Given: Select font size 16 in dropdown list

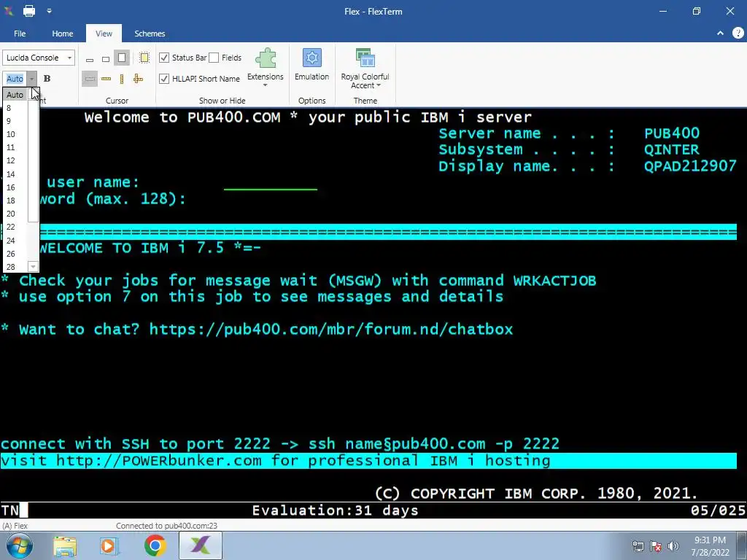Looking at the screenshot, I should click(x=15, y=187).
